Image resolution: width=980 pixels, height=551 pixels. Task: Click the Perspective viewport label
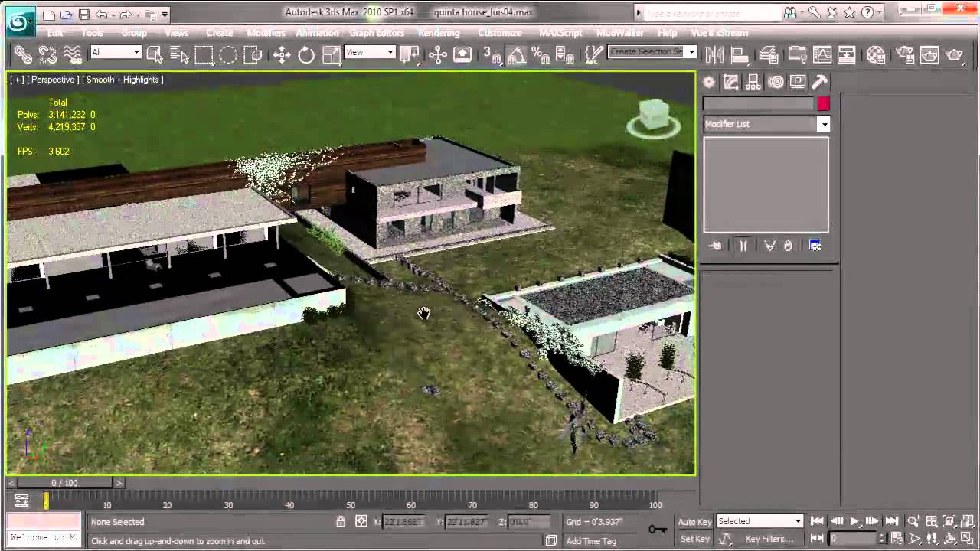[x=53, y=80]
